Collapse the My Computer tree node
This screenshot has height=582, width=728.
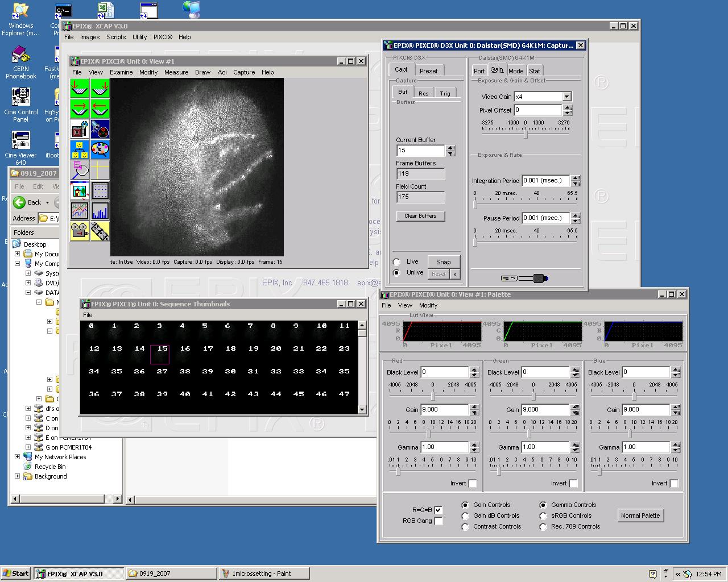pos(17,264)
